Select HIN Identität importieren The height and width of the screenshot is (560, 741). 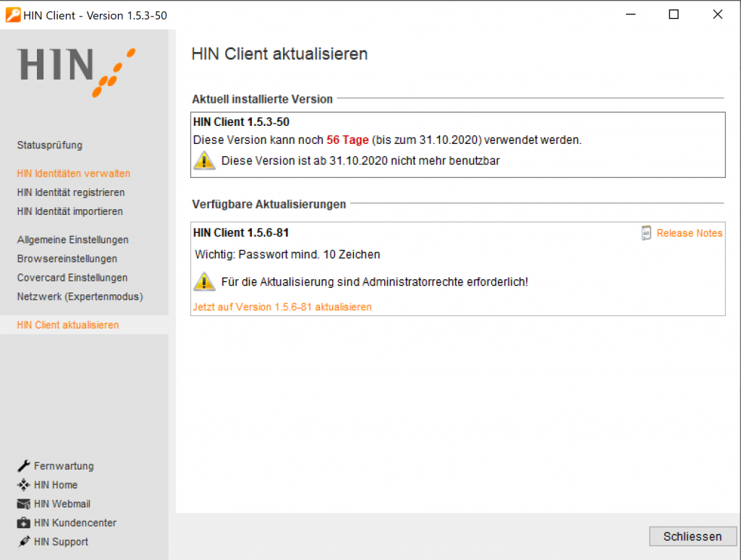tap(70, 211)
